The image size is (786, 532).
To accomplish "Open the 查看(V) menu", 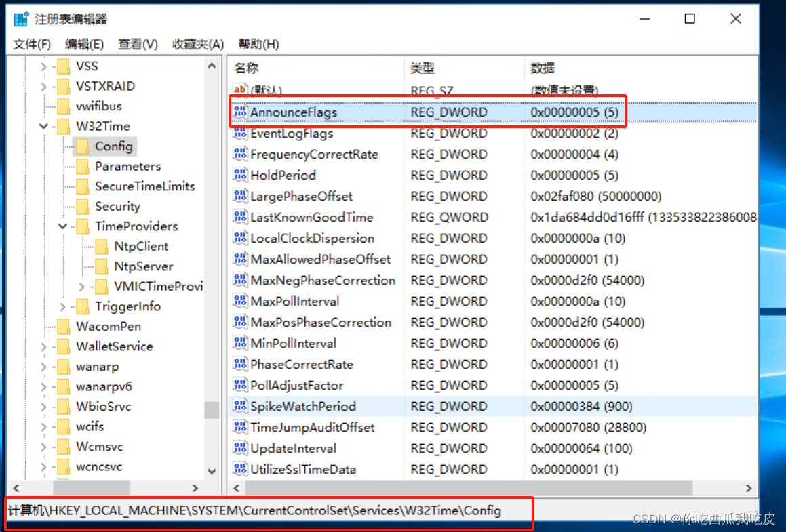I will (137, 44).
